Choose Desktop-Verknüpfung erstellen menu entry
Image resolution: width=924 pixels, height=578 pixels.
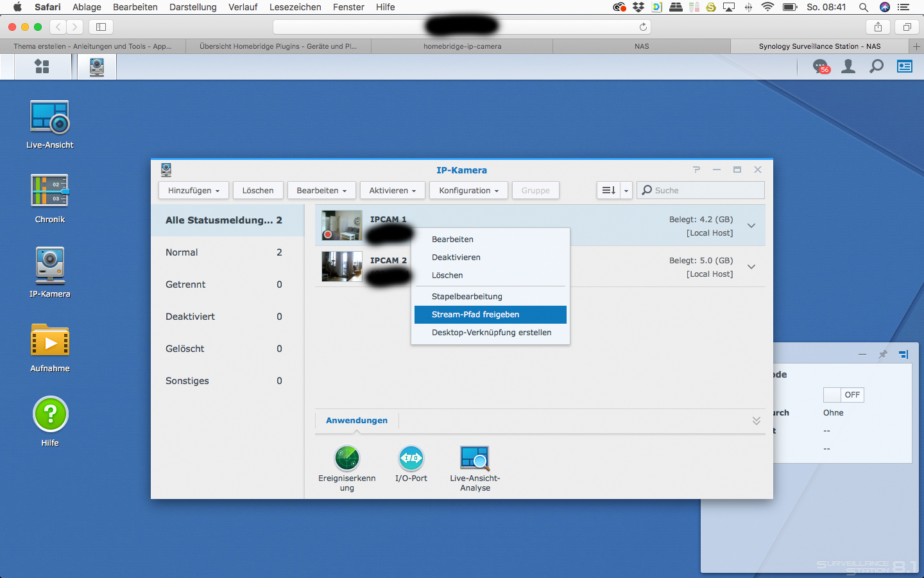point(491,333)
